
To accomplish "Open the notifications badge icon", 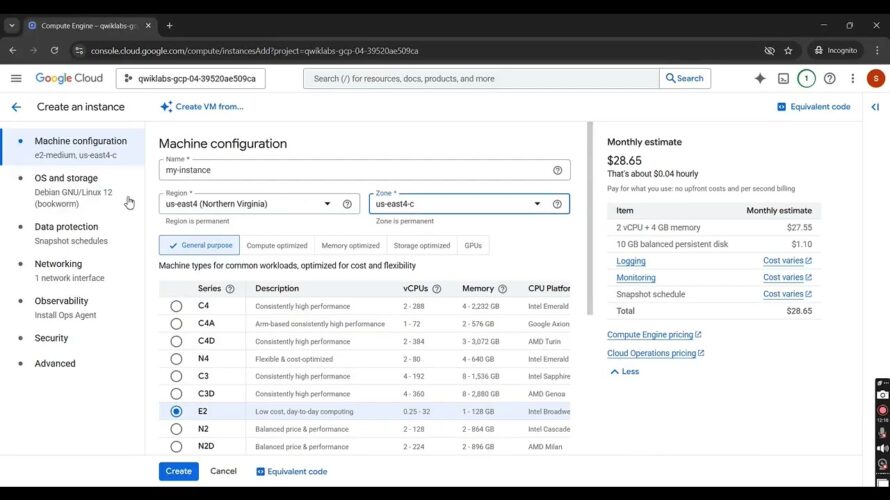I will tap(806, 78).
